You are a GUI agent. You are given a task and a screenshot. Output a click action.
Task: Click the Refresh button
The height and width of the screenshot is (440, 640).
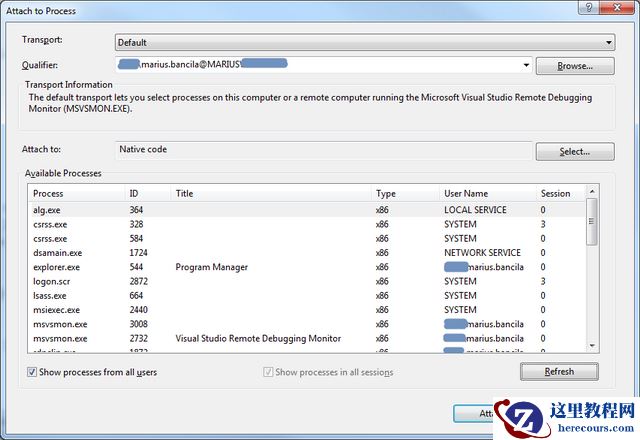559,371
